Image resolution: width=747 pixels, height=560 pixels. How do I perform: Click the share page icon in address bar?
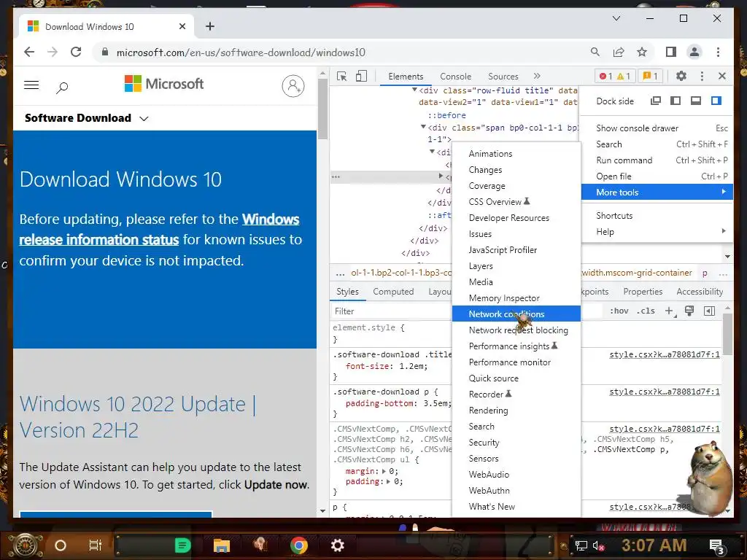[x=619, y=52]
